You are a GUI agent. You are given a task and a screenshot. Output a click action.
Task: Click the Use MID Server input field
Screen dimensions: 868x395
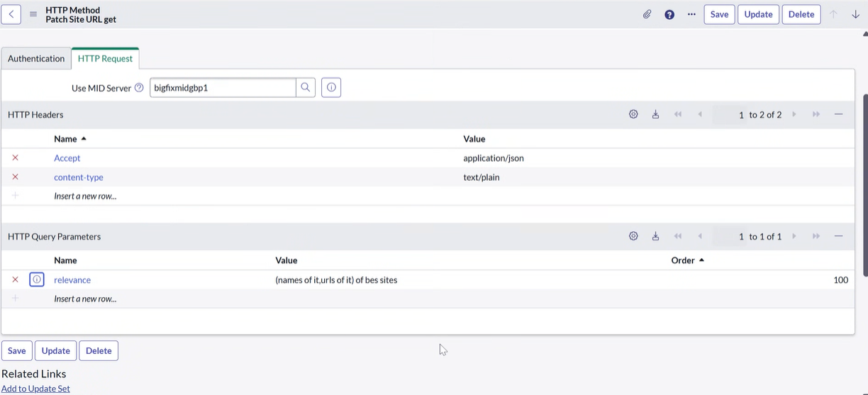pyautogui.click(x=223, y=88)
